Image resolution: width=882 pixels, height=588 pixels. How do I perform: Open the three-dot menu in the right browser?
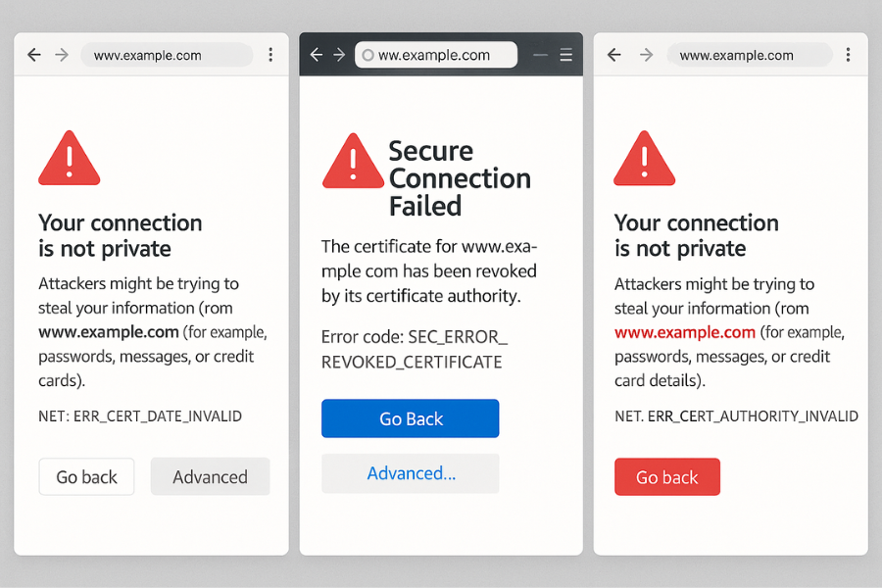point(848,55)
